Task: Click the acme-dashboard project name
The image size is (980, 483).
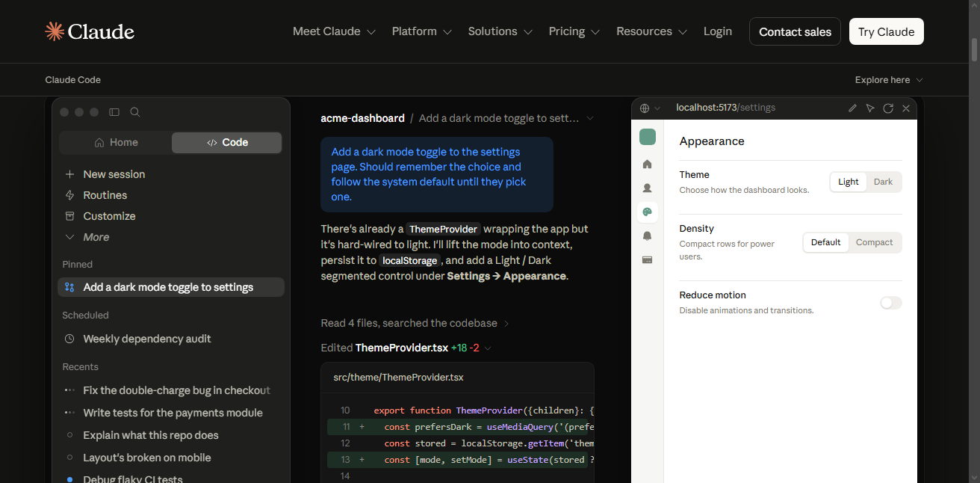Action: click(x=363, y=118)
